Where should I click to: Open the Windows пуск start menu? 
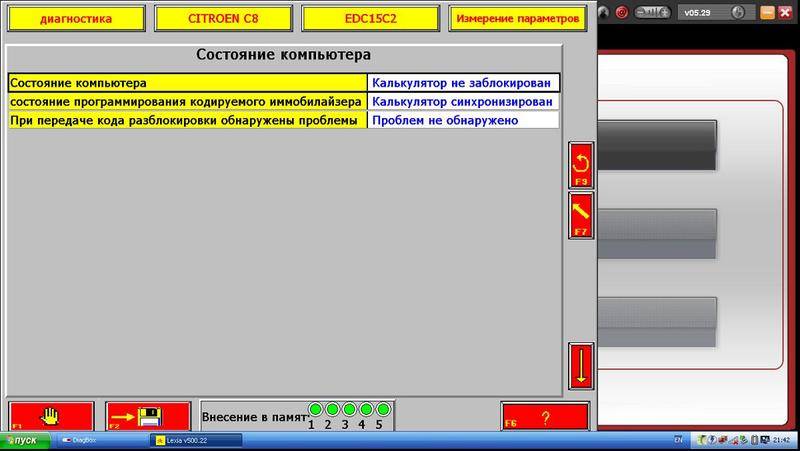coord(27,440)
